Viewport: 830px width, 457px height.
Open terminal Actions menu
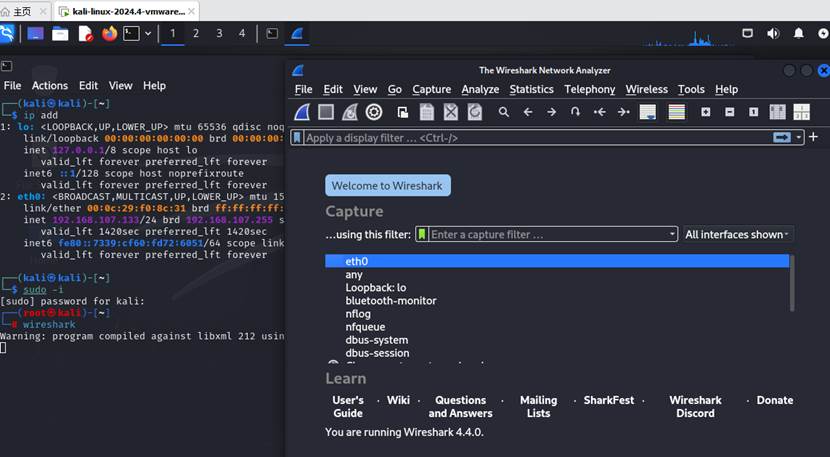50,86
